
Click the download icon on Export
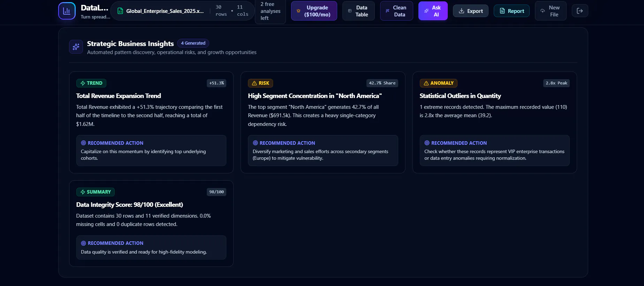(x=461, y=11)
